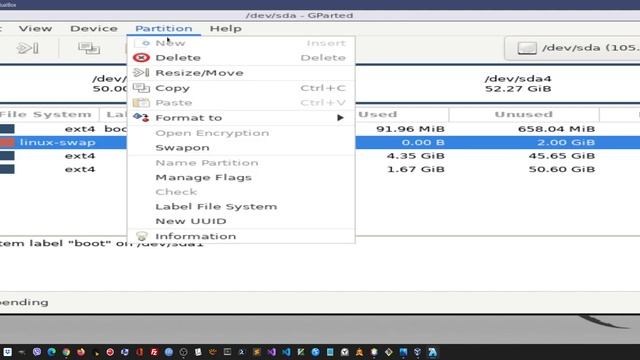The width and height of the screenshot is (640, 360).
Task: Click the 45.65 GiB unused value
Action: (x=562, y=156)
